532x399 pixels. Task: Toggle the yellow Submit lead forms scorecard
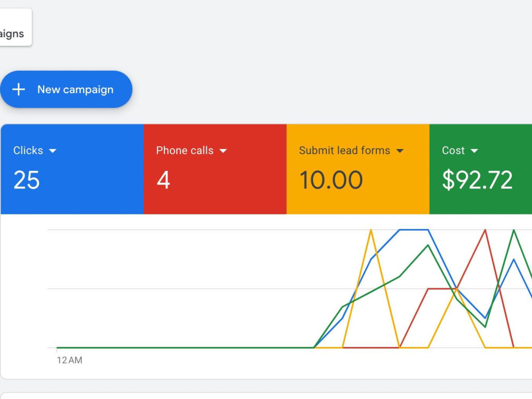click(358, 169)
